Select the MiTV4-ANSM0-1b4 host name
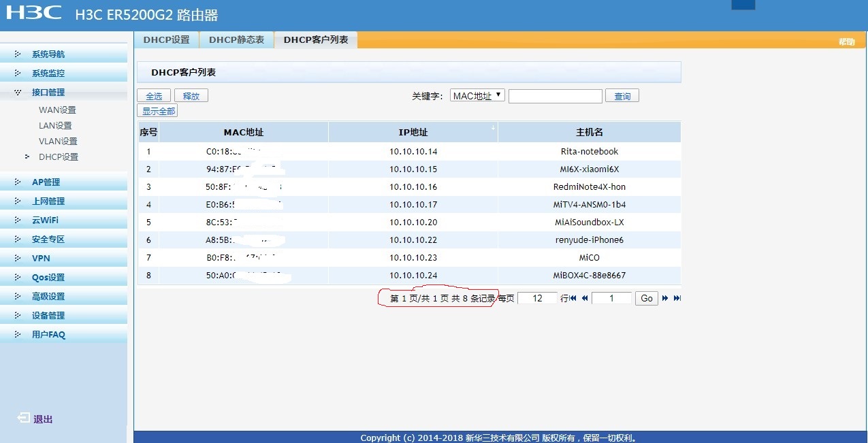Image resolution: width=868 pixels, height=443 pixels. (x=590, y=205)
